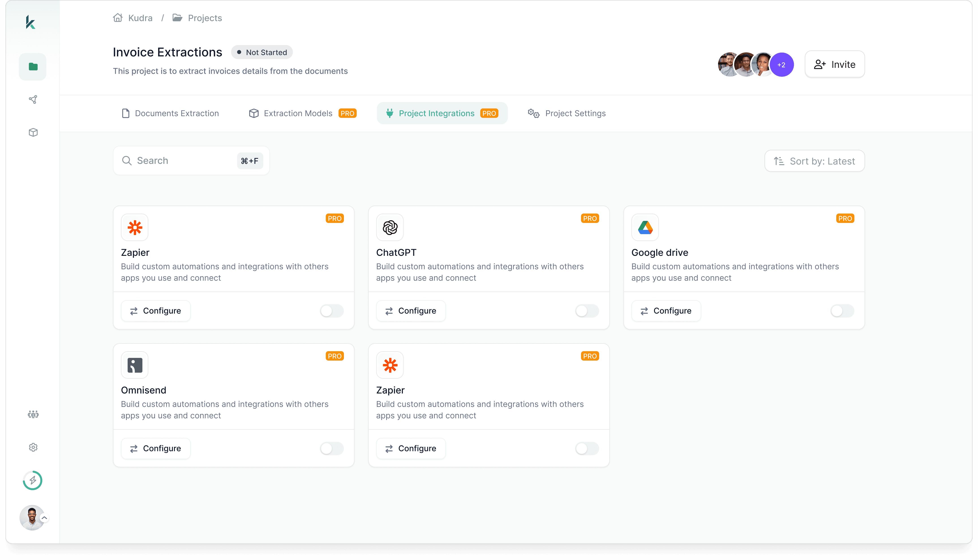Image resolution: width=978 pixels, height=560 pixels.
Task: Click the ChatGPT integration logo
Action: (x=390, y=227)
